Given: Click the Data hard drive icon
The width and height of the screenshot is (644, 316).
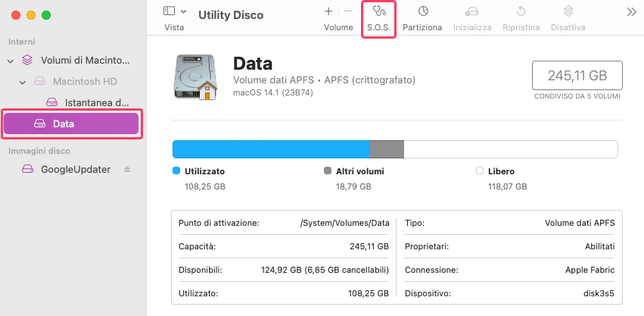Looking at the screenshot, I should 195,77.
